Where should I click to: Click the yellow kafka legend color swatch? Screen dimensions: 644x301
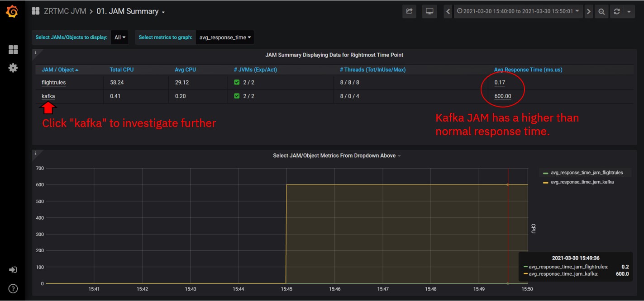click(545, 182)
